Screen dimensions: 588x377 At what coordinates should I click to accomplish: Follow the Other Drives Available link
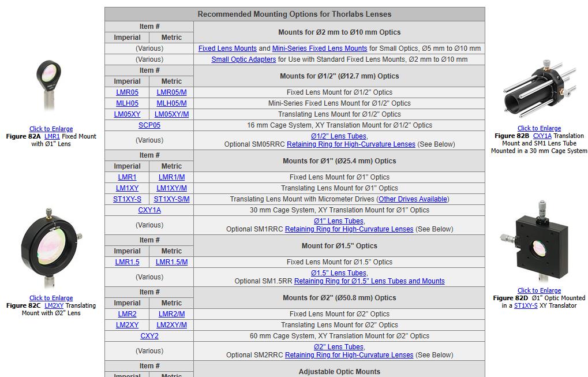tap(413, 199)
